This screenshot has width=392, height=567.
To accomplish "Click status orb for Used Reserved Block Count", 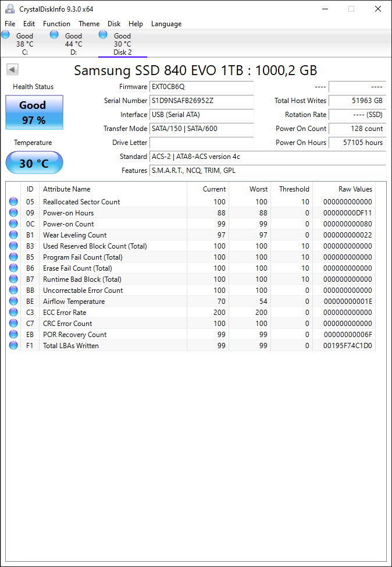I will coord(13,246).
